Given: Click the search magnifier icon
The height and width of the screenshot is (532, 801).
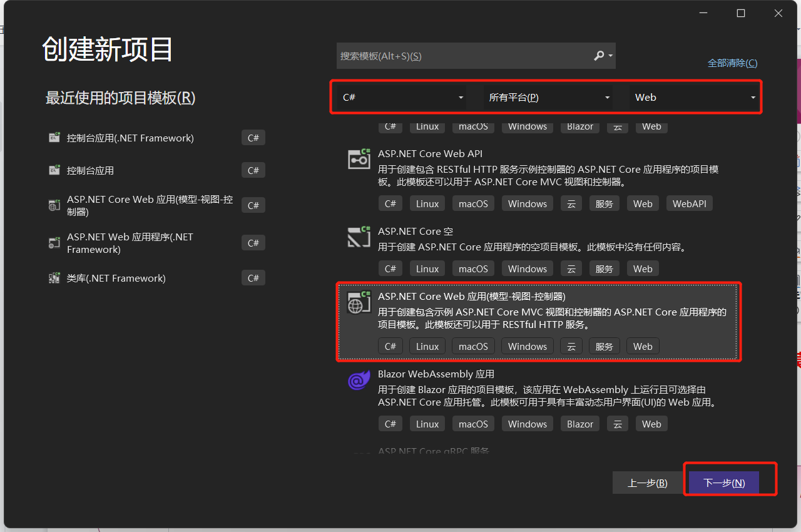Looking at the screenshot, I should (x=599, y=56).
